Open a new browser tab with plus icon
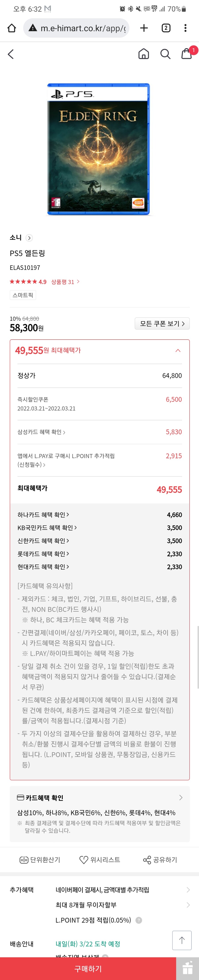This screenshot has width=199, height=980. (144, 28)
